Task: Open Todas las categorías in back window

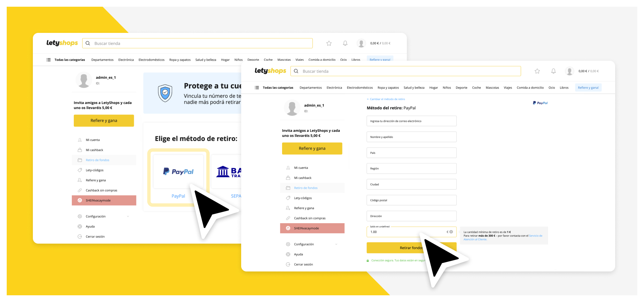Action: point(70,60)
